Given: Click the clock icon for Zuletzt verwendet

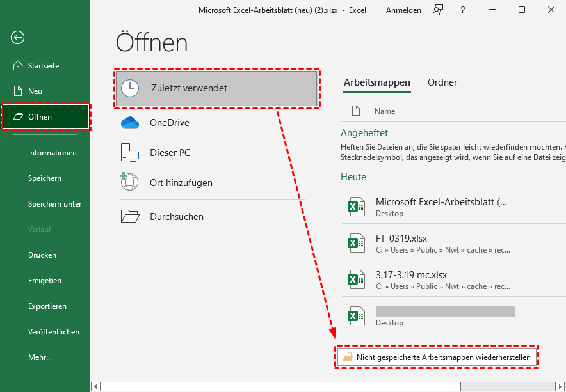Looking at the screenshot, I should click(130, 88).
